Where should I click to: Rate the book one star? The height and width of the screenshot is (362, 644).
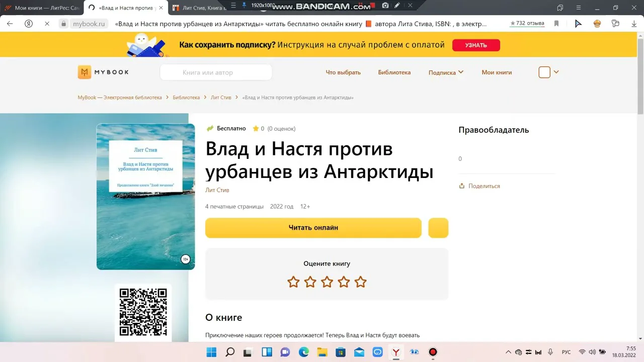coord(293,282)
